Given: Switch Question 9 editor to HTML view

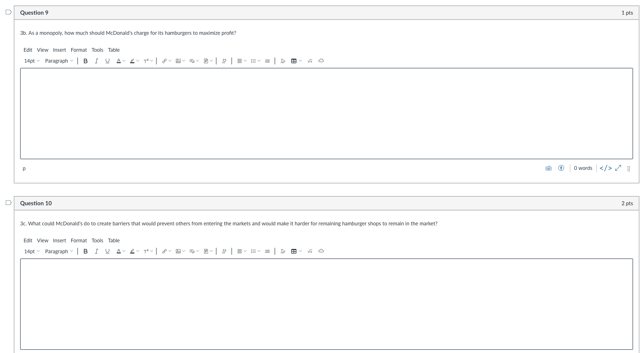Looking at the screenshot, I should point(605,168).
